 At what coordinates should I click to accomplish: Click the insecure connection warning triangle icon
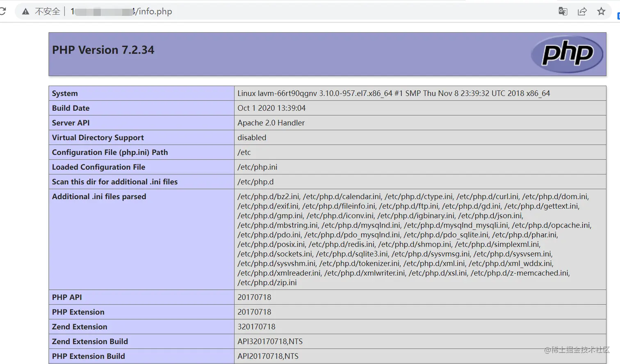25,11
